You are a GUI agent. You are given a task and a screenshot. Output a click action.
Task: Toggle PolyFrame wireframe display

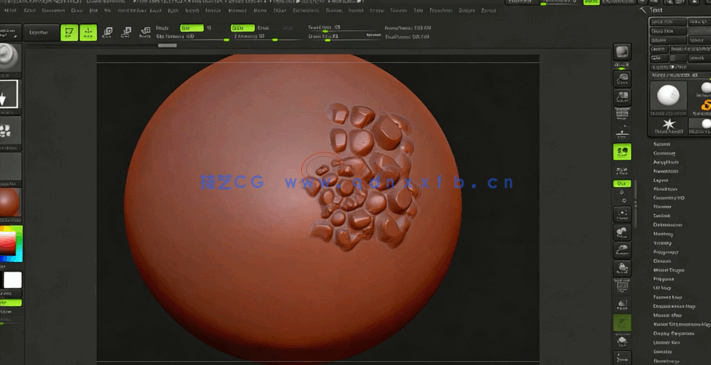623,287
